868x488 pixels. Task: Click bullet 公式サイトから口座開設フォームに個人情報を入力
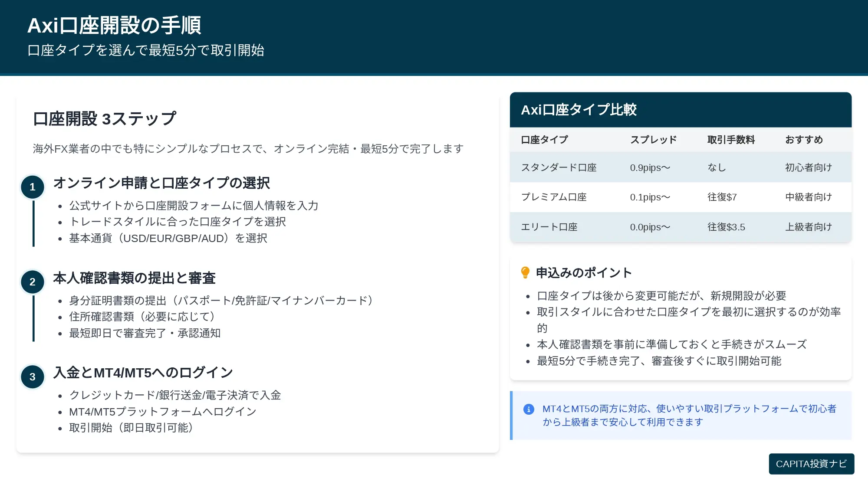tap(194, 206)
